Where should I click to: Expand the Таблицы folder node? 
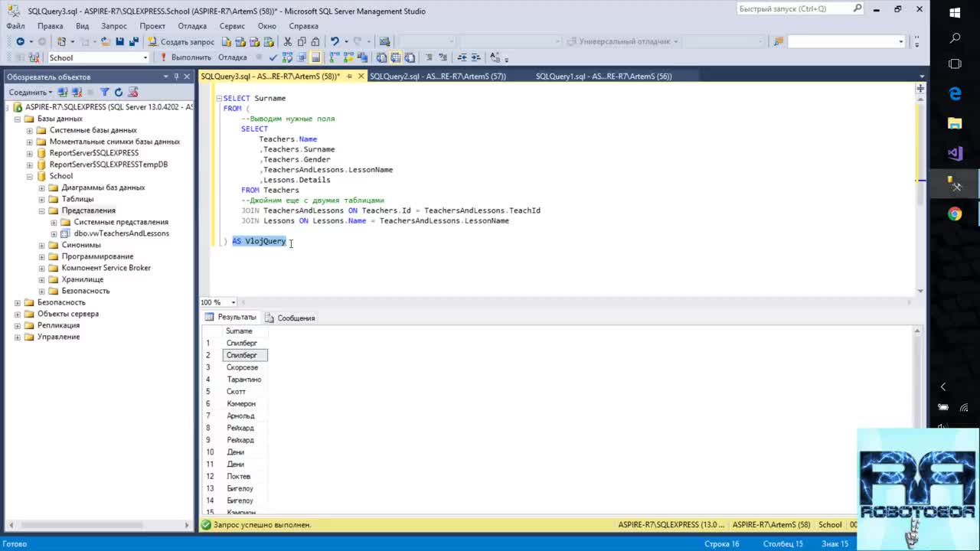coord(42,199)
